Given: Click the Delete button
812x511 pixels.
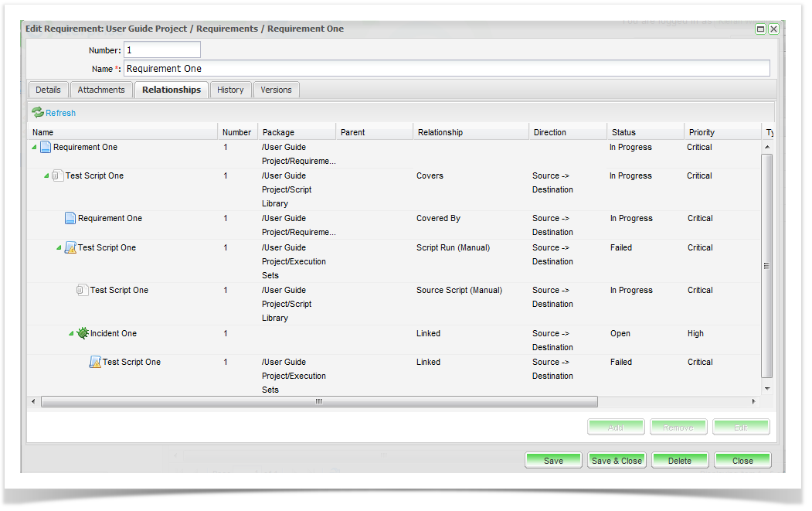Looking at the screenshot, I should point(680,461).
